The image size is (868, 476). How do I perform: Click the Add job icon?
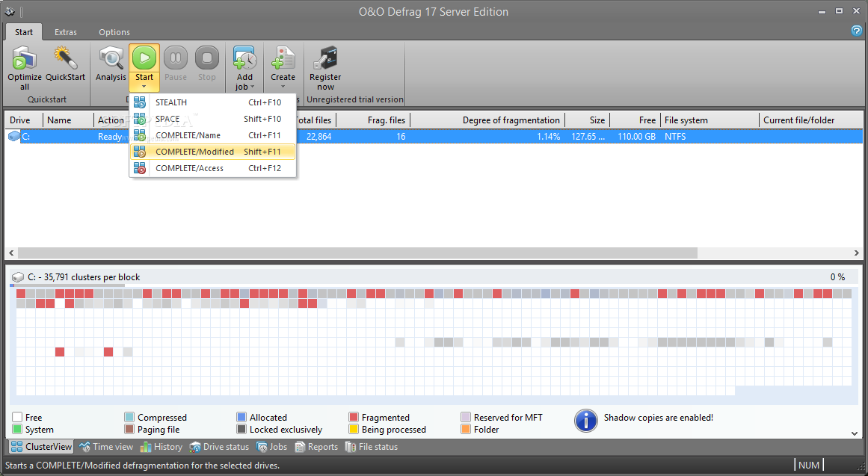(x=244, y=59)
